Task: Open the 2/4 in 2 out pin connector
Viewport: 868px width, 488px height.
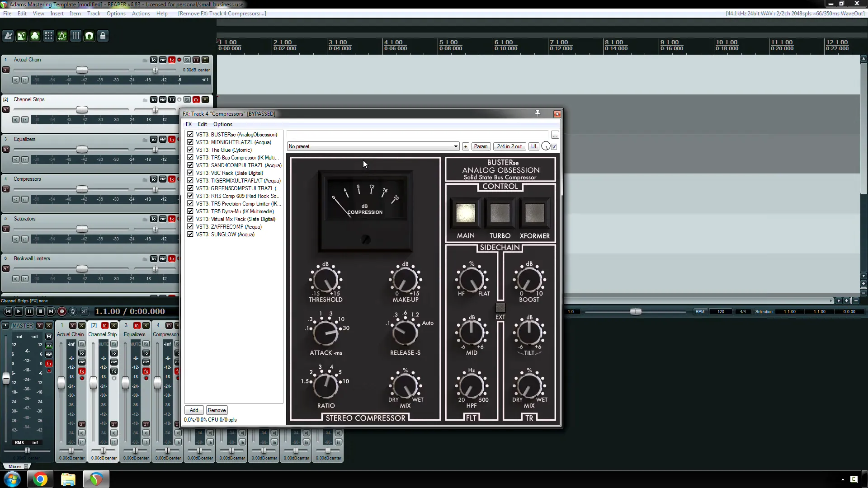Action: [x=509, y=146]
